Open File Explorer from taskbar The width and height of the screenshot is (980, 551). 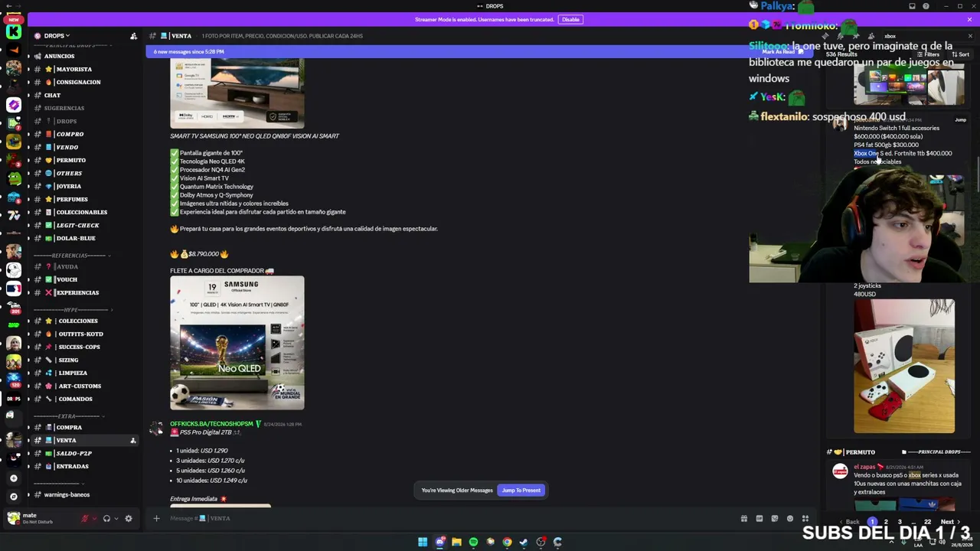(x=456, y=542)
